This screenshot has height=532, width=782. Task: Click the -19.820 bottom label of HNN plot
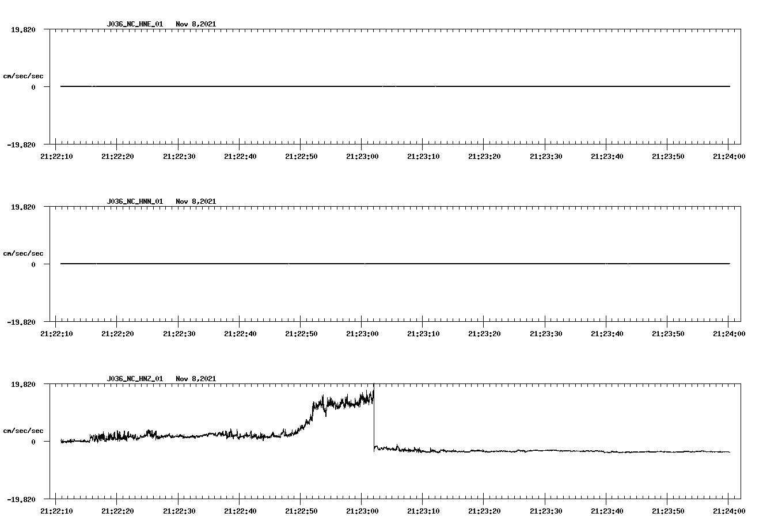21,322
